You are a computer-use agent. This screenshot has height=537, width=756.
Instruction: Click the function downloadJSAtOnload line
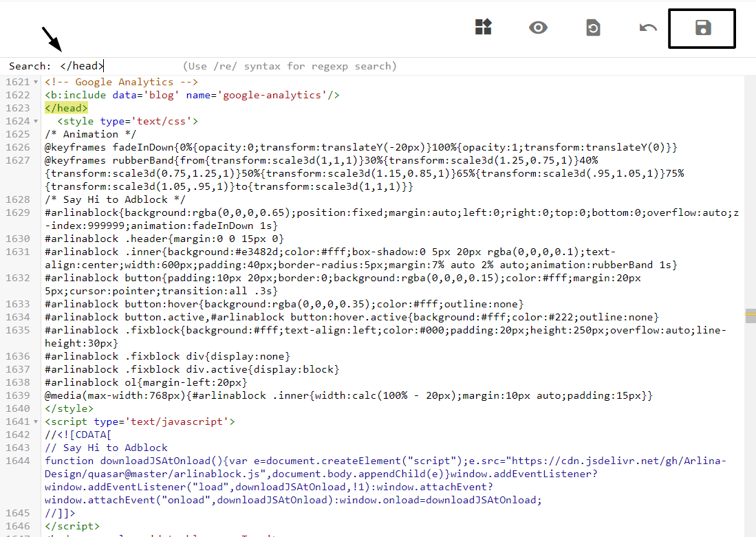(x=386, y=480)
